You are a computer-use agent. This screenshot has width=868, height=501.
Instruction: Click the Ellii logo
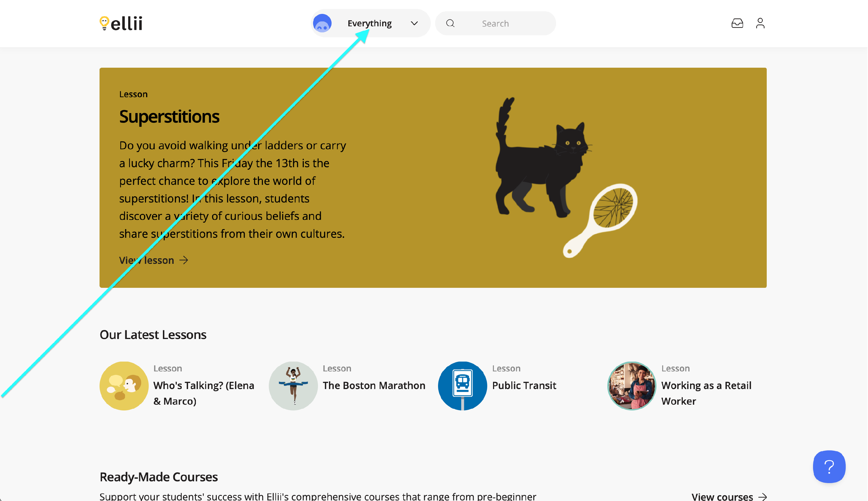point(121,23)
